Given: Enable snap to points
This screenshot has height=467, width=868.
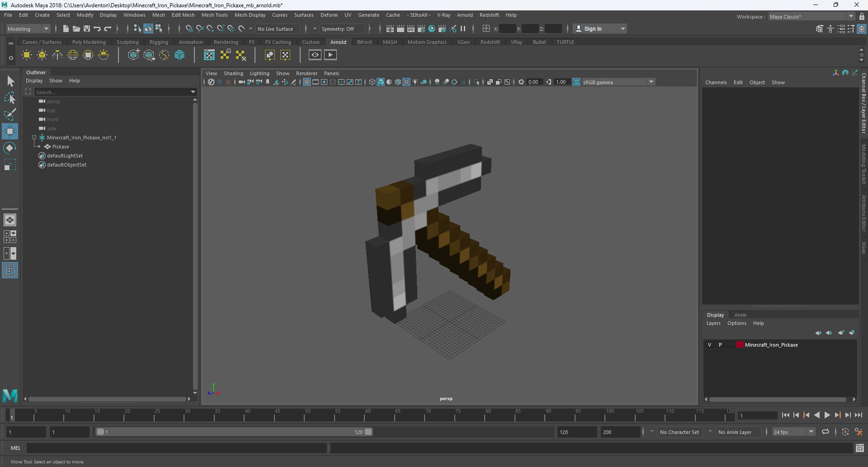Looking at the screenshot, I should click(x=210, y=29).
